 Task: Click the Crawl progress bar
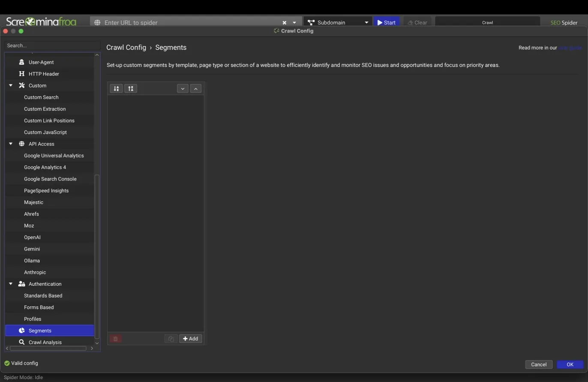coord(488,22)
